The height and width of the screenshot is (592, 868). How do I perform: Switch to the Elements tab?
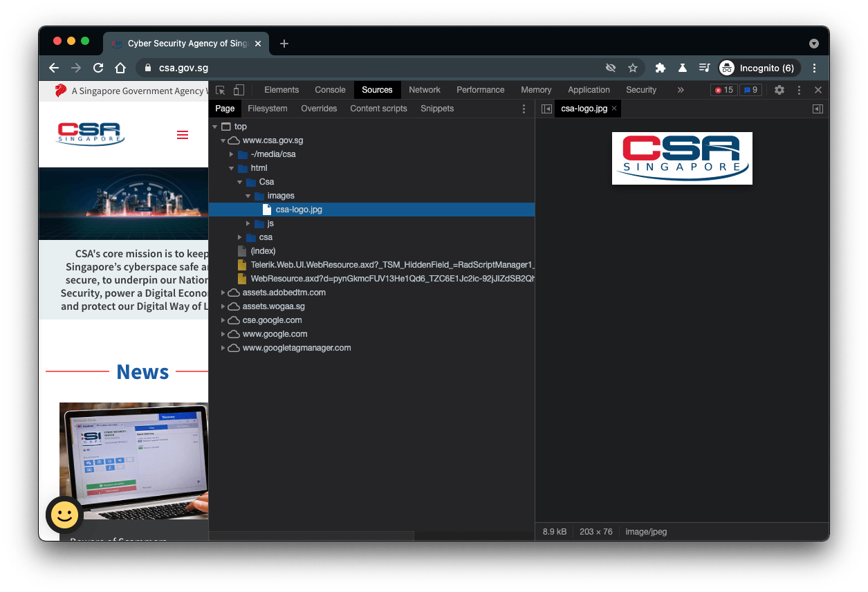click(x=281, y=90)
